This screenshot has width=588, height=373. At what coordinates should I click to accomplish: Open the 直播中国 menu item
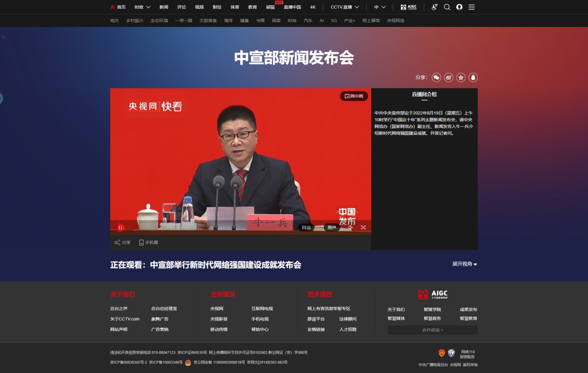tap(292, 7)
